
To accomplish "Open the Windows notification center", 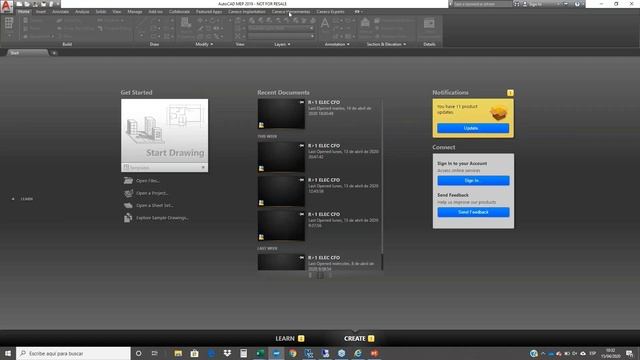I will (x=630, y=353).
